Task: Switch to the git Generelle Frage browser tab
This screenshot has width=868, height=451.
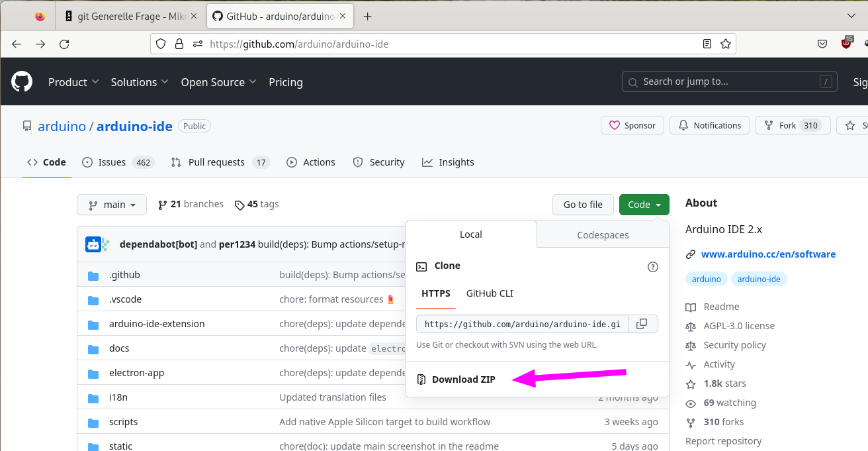Action: pyautogui.click(x=131, y=16)
